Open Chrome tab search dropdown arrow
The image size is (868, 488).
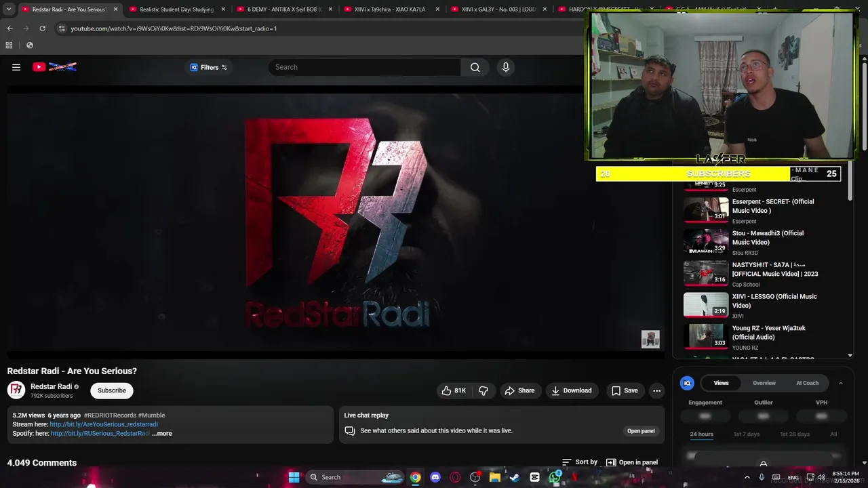pyautogui.click(x=9, y=9)
